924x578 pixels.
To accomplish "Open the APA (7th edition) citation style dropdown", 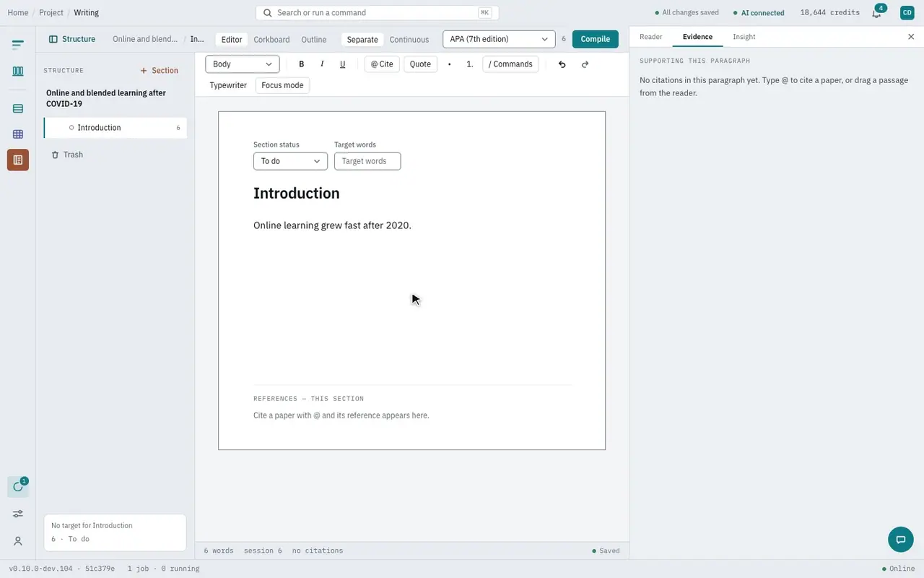I will 499,39.
